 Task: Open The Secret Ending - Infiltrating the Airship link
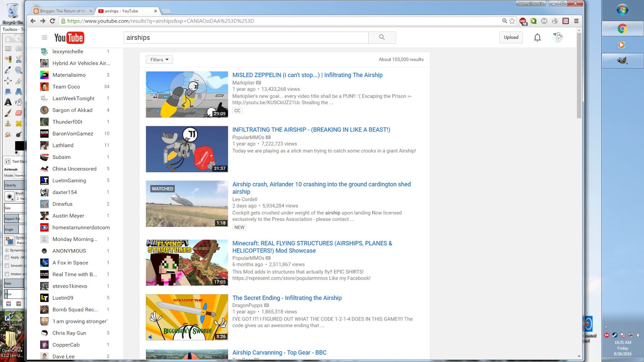coord(287,298)
